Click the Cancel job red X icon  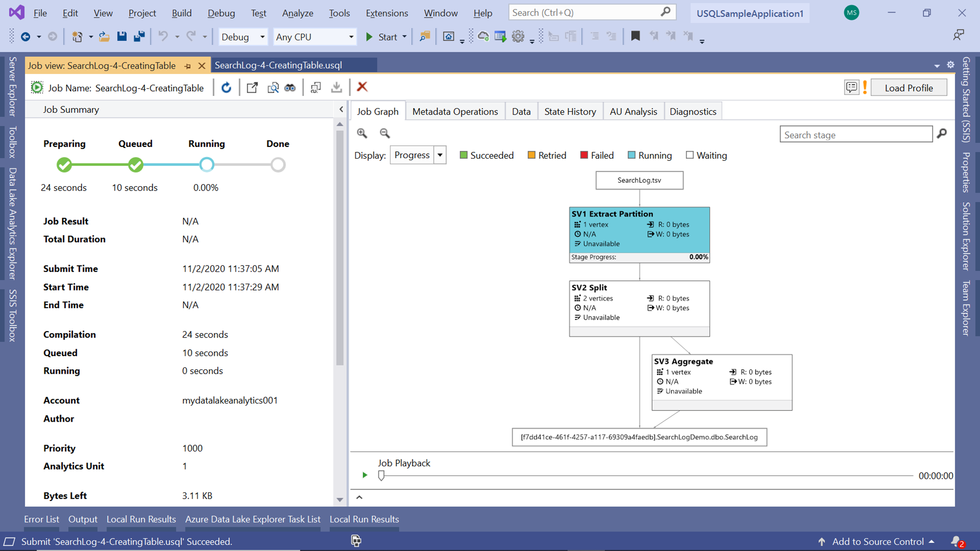362,87
